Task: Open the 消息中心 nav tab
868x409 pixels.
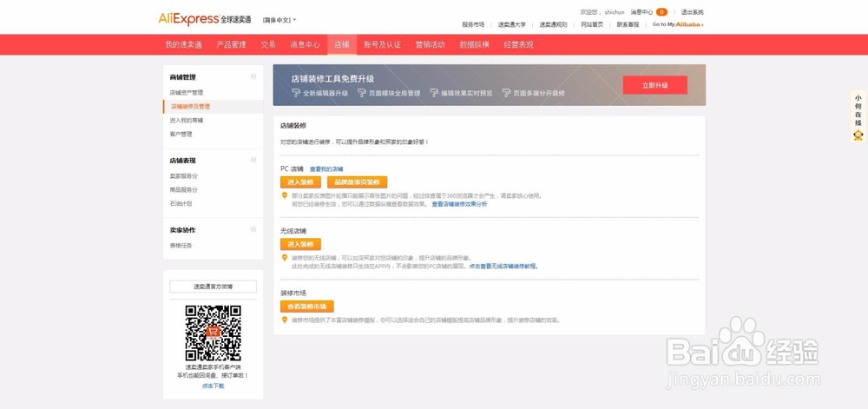Action: (305, 45)
